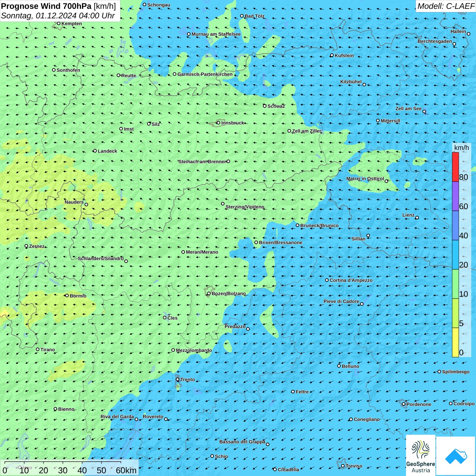Click the Cortina d'Ampezzo location dot
This screenshot has height=476, width=476.
pyautogui.click(x=327, y=280)
